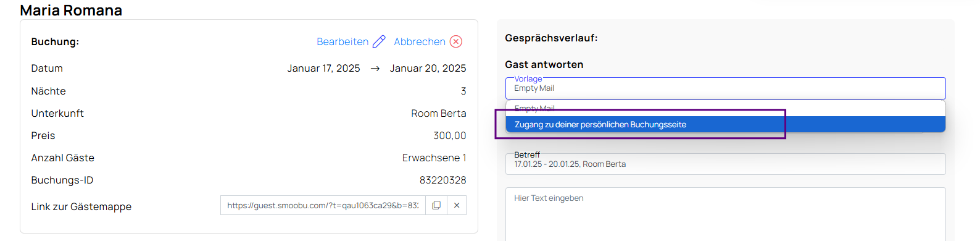Click the departure date Januar 20, 2025
Screen dimensions: 980x241
pos(428,68)
